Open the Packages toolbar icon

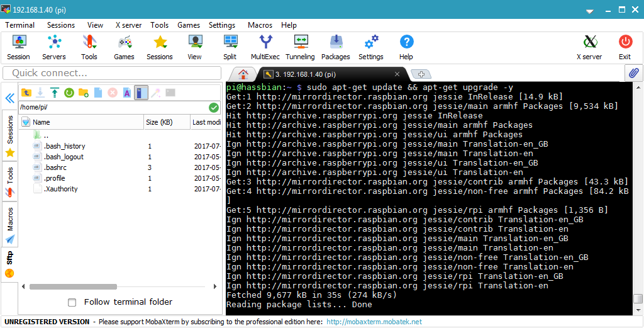[336, 48]
